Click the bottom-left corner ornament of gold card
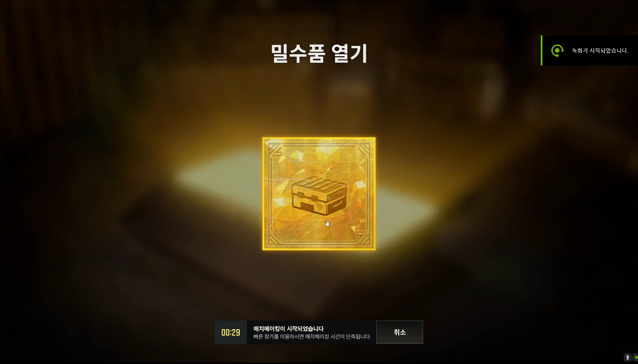 pyautogui.click(x=275, y=238)
